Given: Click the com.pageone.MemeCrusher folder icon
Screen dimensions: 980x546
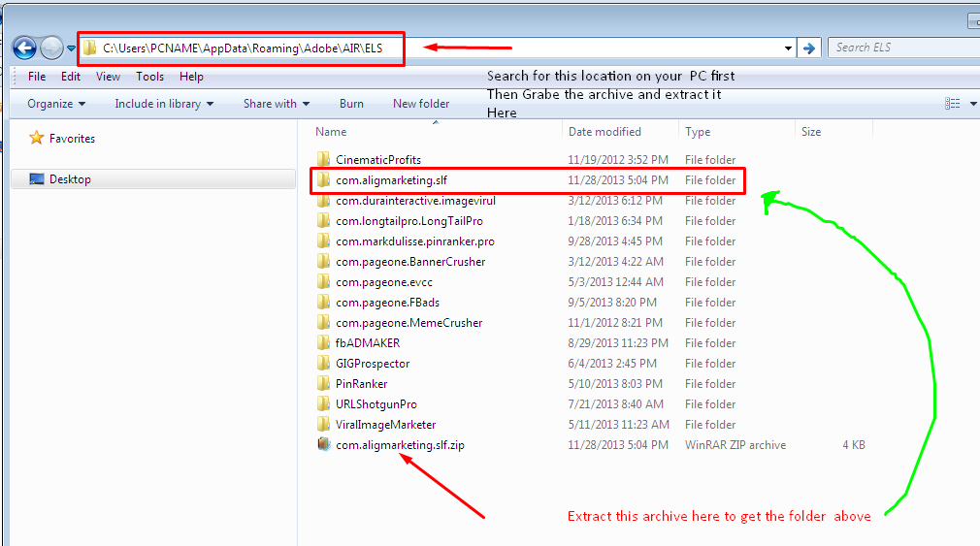Looking at the screenshot, I should click(x=323, y=322).
